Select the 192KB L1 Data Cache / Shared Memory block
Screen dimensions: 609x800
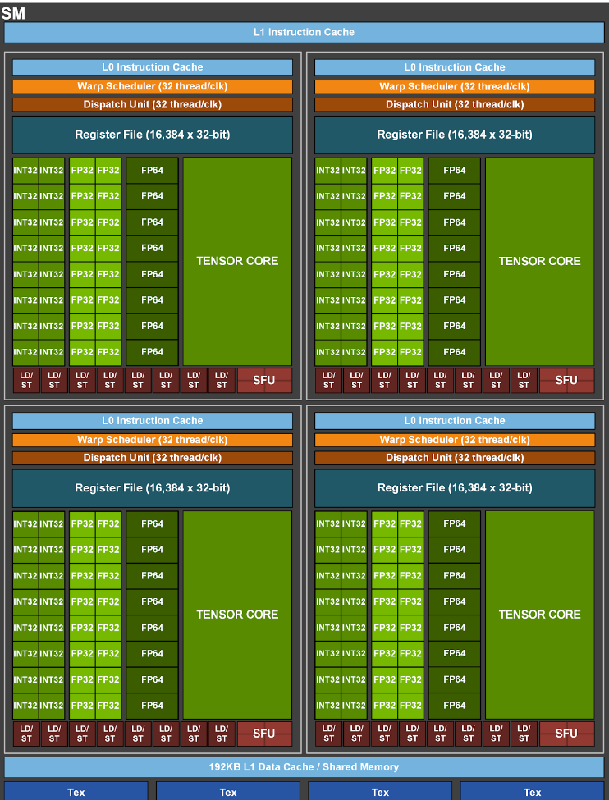[x=304, y=767]
